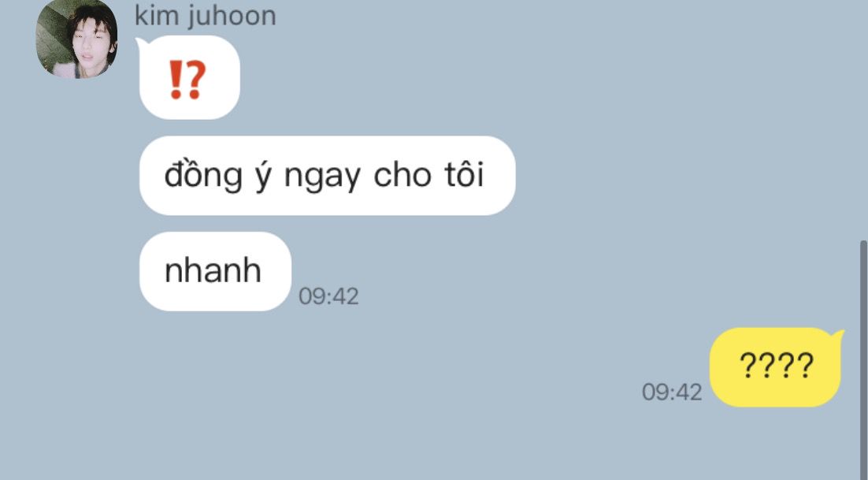Click the chat scrollbar thumb
Screen dimensions: 868x480
(x=863, y=360)
